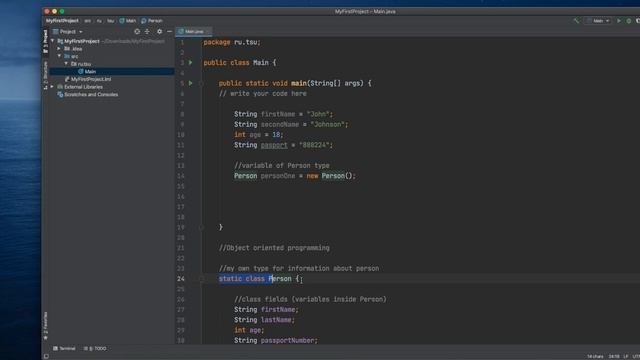Click MyFirstProject in the navigation breadcrumb
The width and height of the screenshot is (640, 360).
[x=62, y=20]
